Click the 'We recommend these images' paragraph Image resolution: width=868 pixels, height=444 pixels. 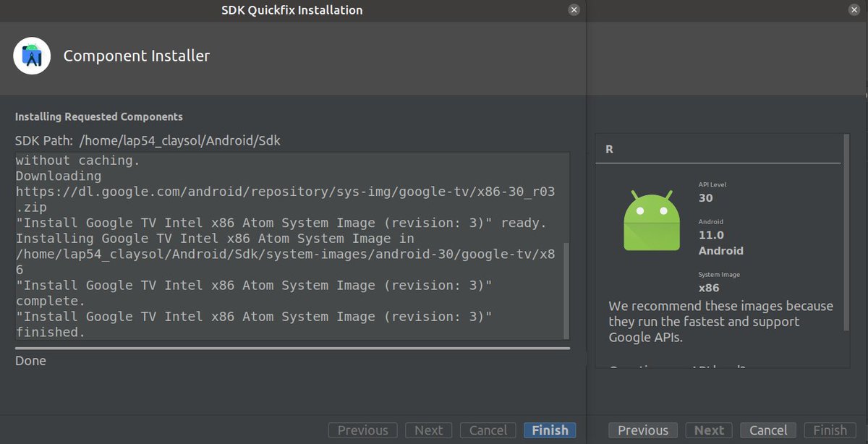click(x=721, y=321)
